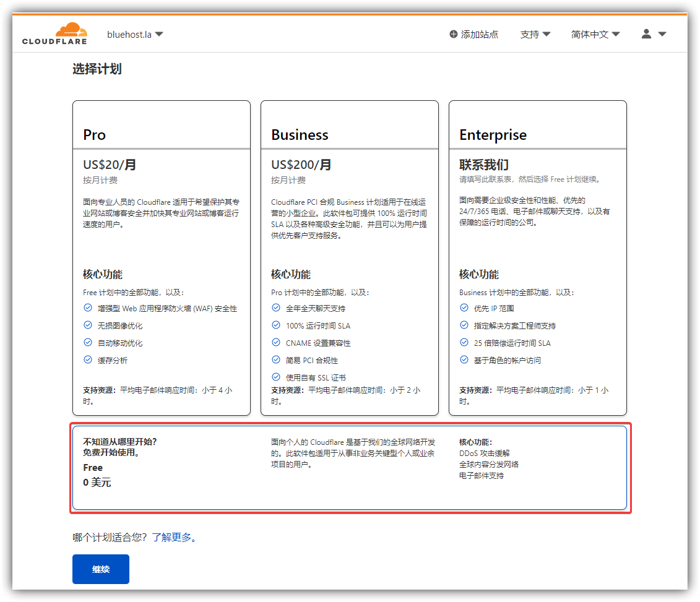Click checkmark beside 指定解决方案工程师支持
This screenshot has height=602, width=700.
point(464,325)
